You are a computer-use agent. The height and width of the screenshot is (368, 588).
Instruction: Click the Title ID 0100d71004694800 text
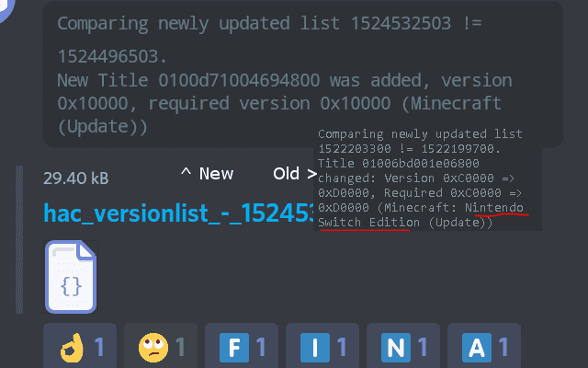[x=239, y=80]
